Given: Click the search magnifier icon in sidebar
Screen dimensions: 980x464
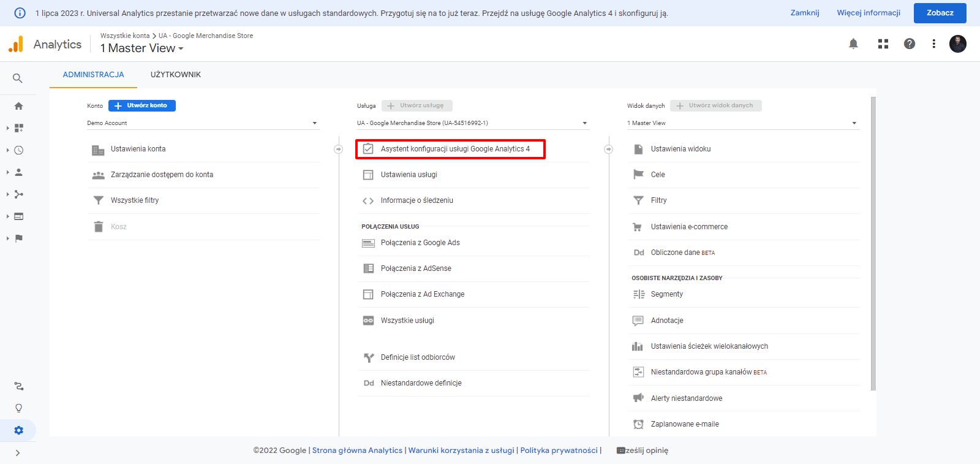Looking at the screenshot, I should pyautogui.click(x=18, y=78).
